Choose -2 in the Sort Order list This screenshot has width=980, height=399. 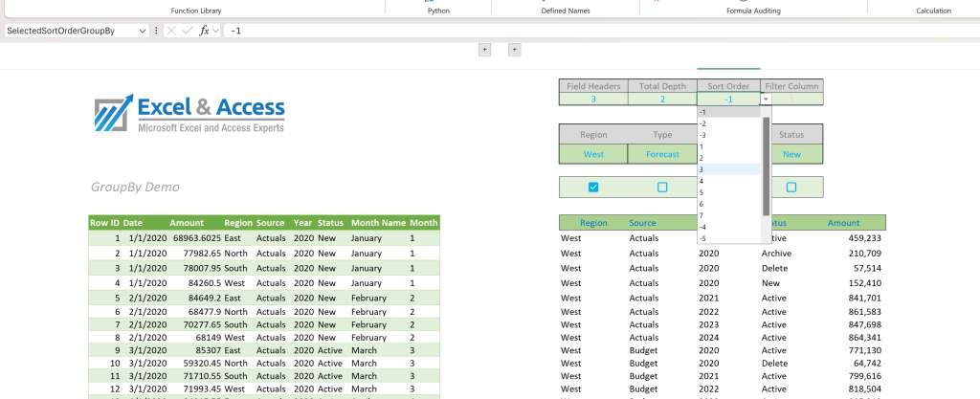(729, 123)
